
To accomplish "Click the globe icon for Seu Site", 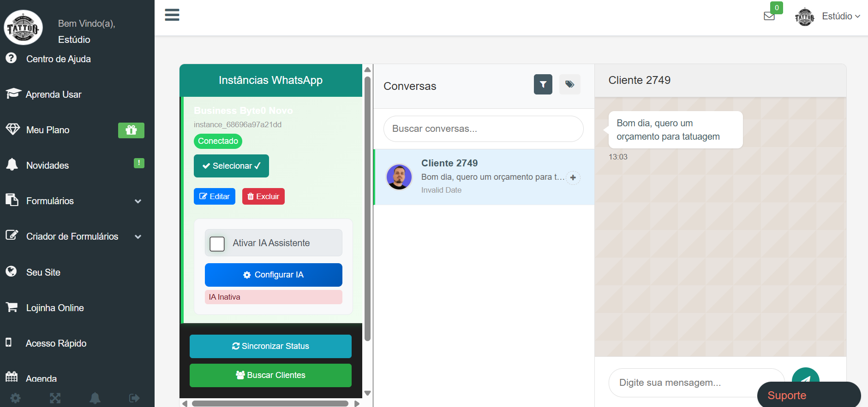I will coord(11,271).
